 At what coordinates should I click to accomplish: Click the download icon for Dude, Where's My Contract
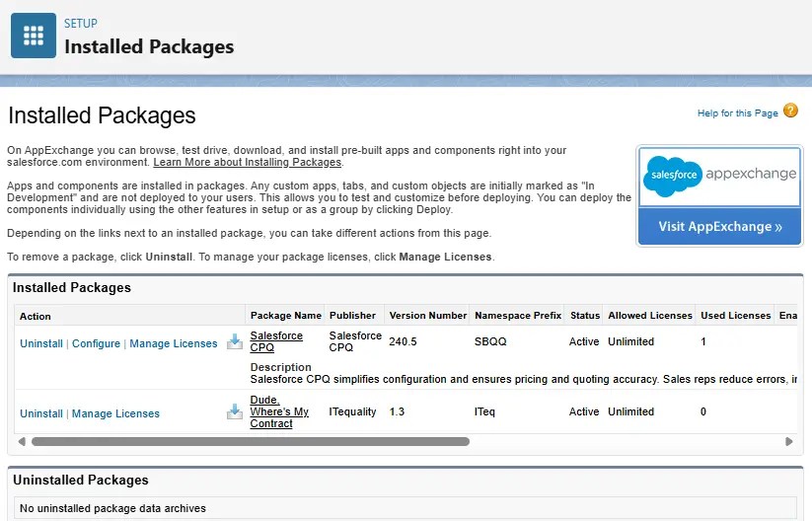click(x=235, y=411)
